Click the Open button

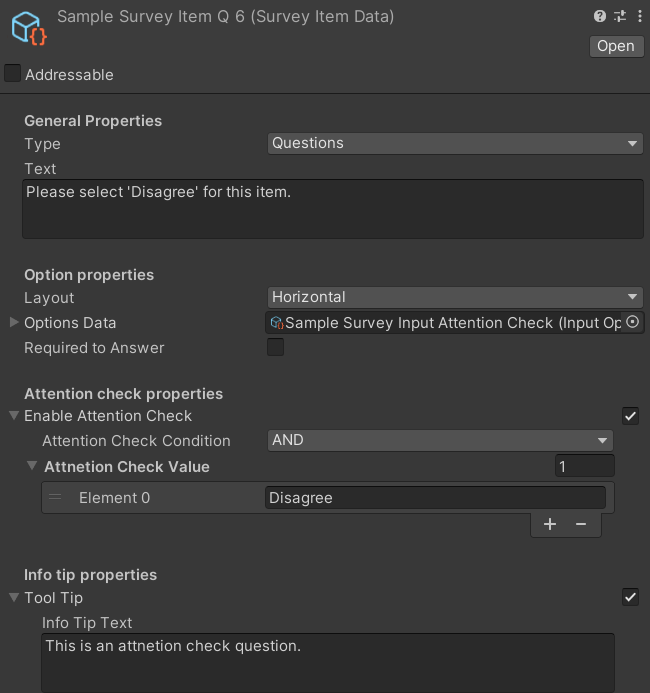(x=616, y=46)
